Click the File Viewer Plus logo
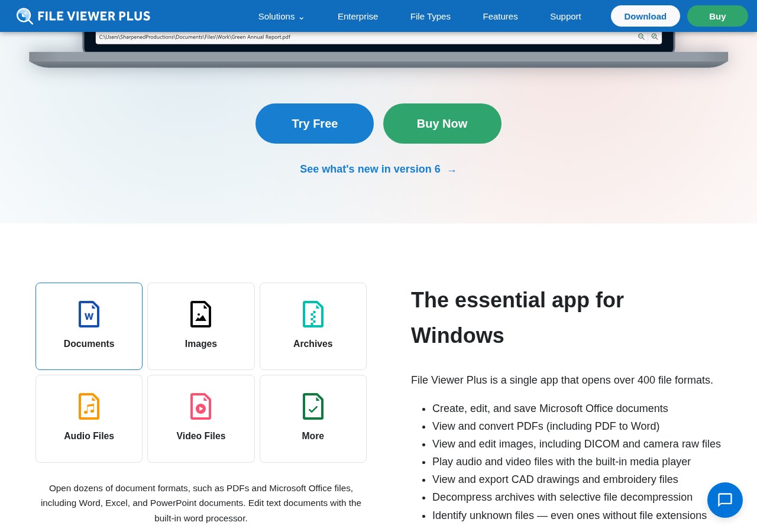The image size is (757, 532). click(x=83, y=16)
